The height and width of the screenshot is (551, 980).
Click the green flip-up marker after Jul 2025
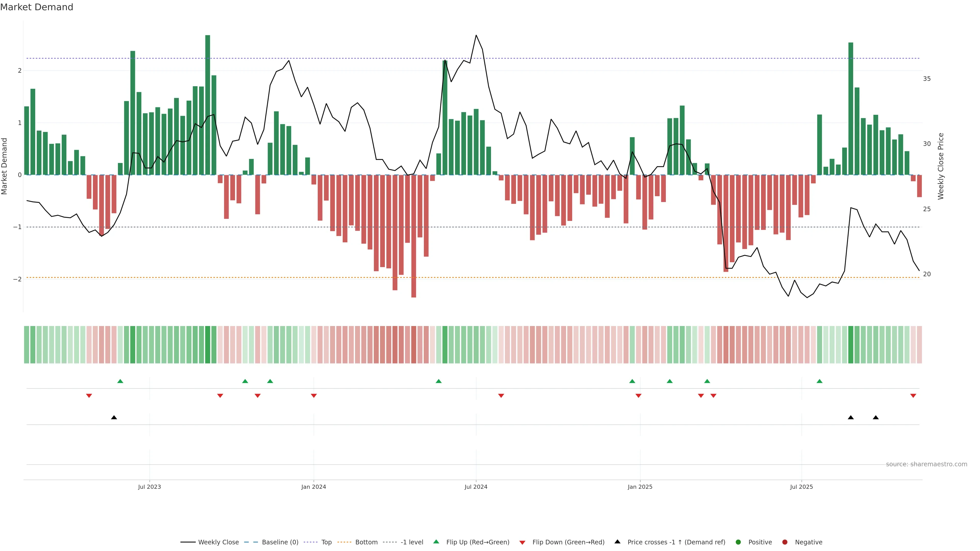(x=819, y=381)
